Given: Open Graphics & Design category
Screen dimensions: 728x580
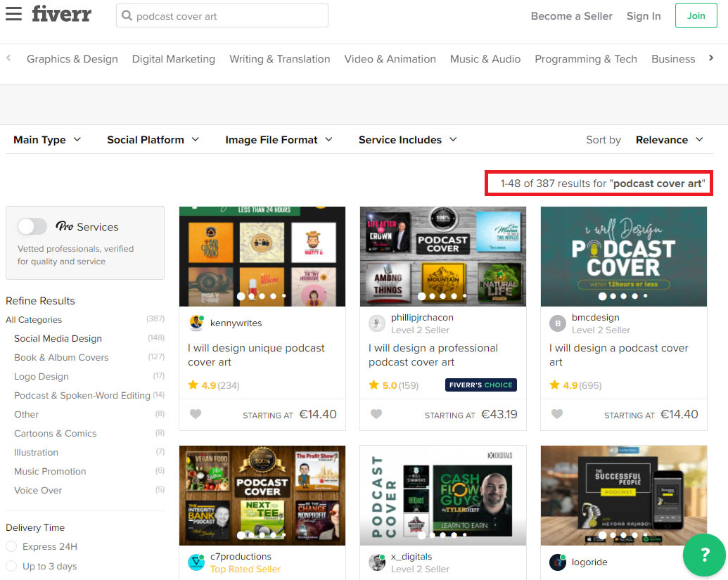Looking at the screenshot, I should coord(72,59).
